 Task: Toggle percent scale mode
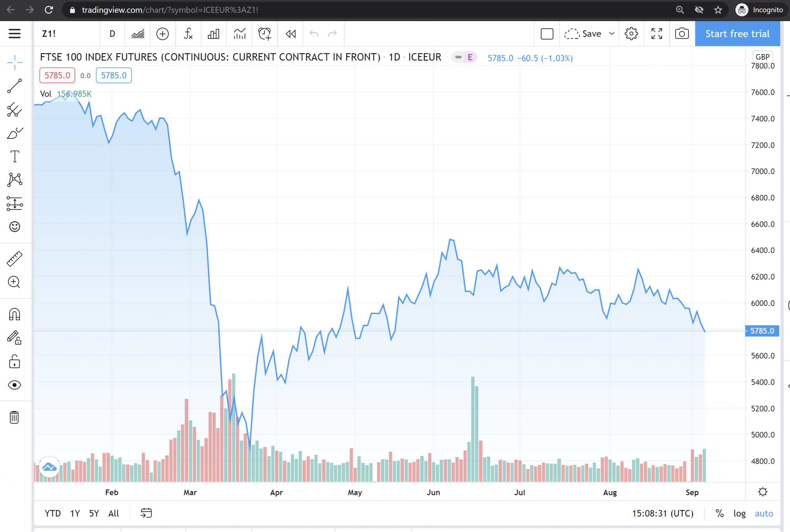click(719, 513)
